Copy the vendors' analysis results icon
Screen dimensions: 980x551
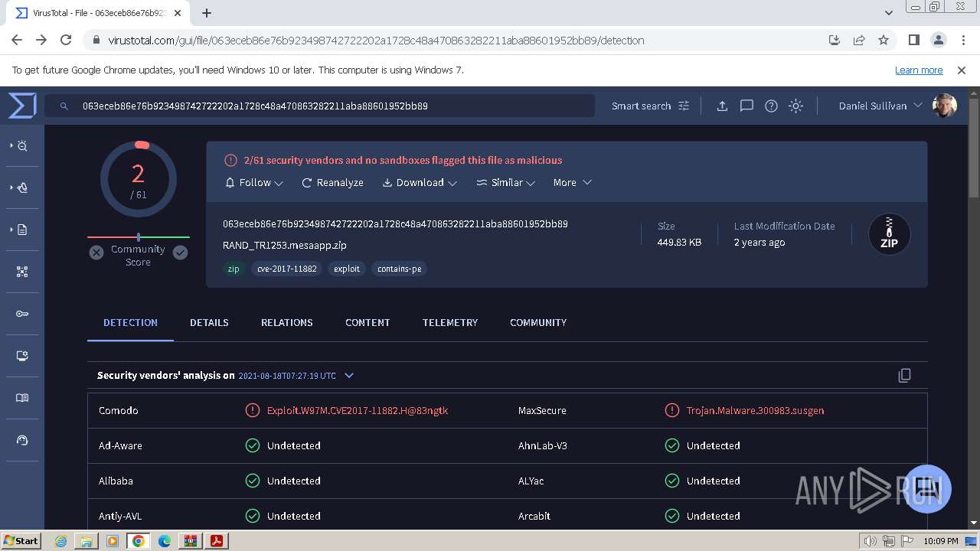[x=904, y=375]
